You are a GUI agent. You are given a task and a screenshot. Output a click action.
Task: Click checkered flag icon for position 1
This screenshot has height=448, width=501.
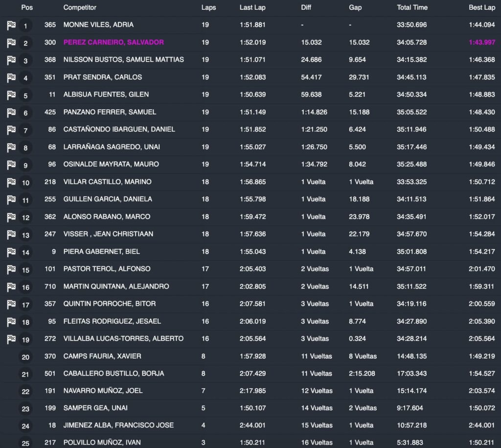point(11,25)
